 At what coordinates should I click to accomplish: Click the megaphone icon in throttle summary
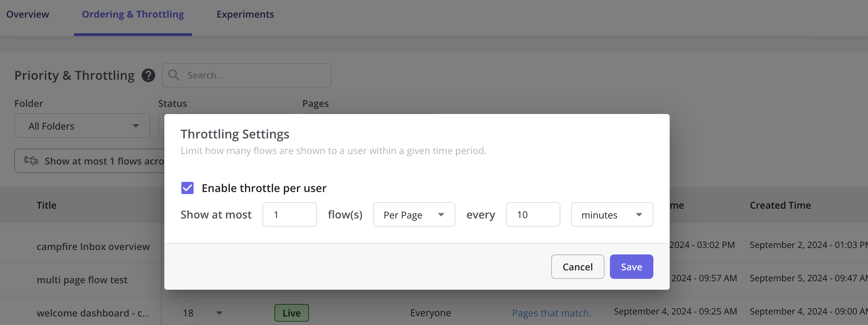[31, 160]
